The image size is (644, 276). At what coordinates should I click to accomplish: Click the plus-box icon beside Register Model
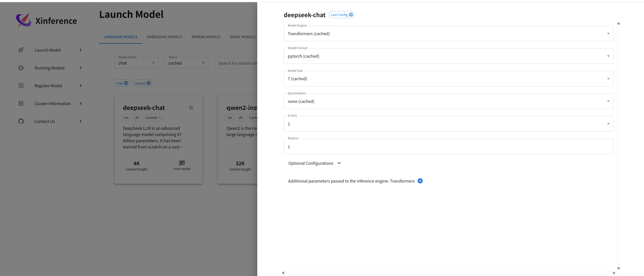click(21, 86)
